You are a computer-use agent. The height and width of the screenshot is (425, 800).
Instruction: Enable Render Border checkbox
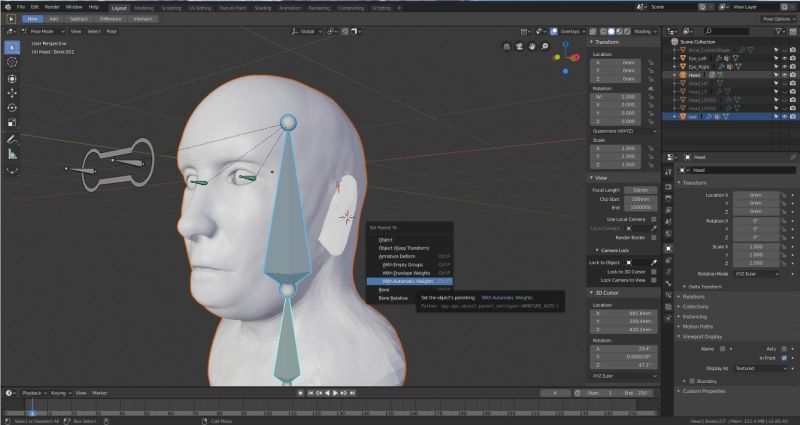click(654, 238)
